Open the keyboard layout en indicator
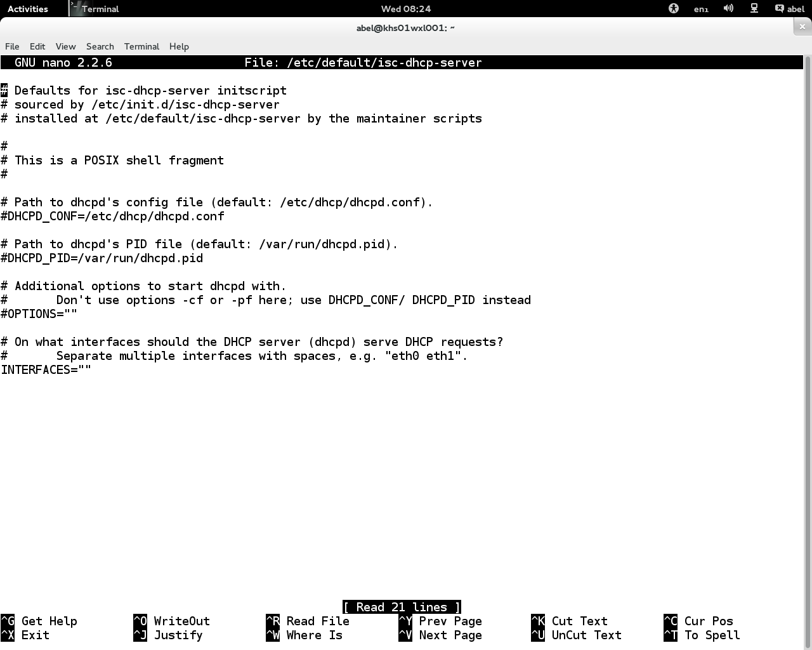The height and width of the screenshot is (650, 812). click(x=701, y=9)
